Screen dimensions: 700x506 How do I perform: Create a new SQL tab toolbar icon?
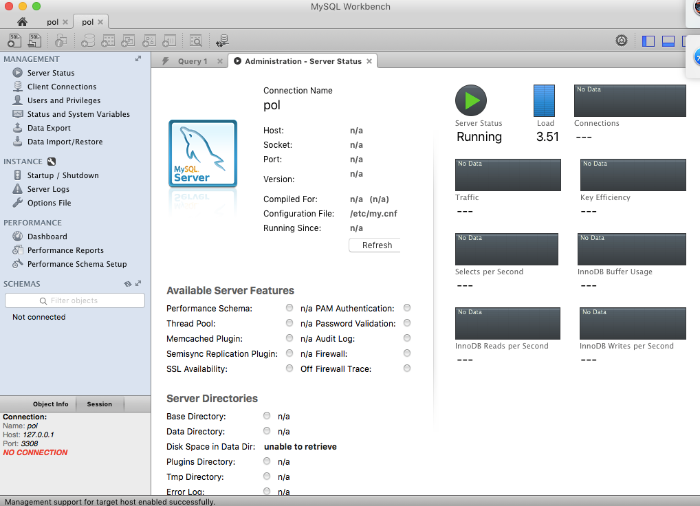(14, 41)
